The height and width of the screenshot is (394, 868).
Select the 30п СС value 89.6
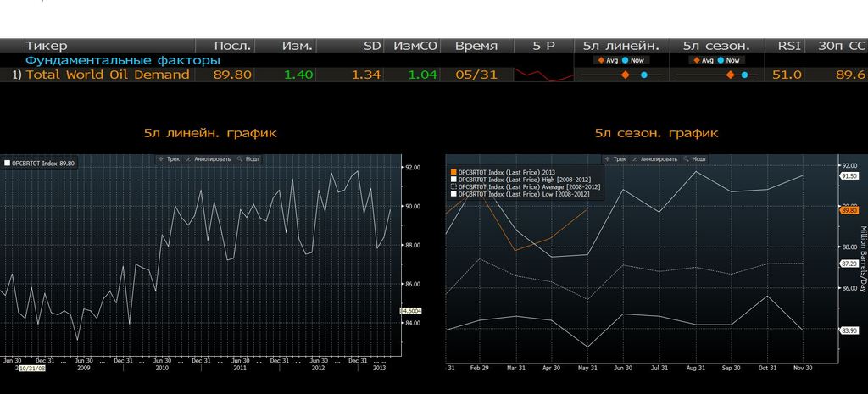coord(851,75)
